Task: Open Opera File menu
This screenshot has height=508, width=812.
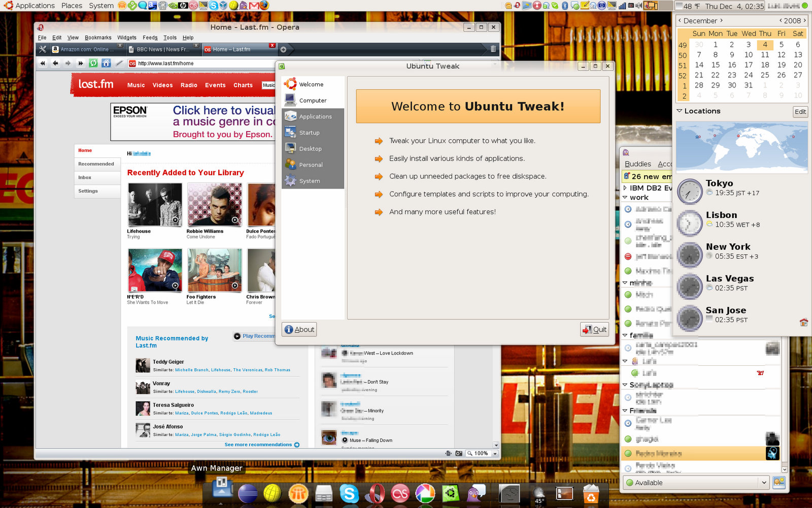Action: click(x=42, y=38)
